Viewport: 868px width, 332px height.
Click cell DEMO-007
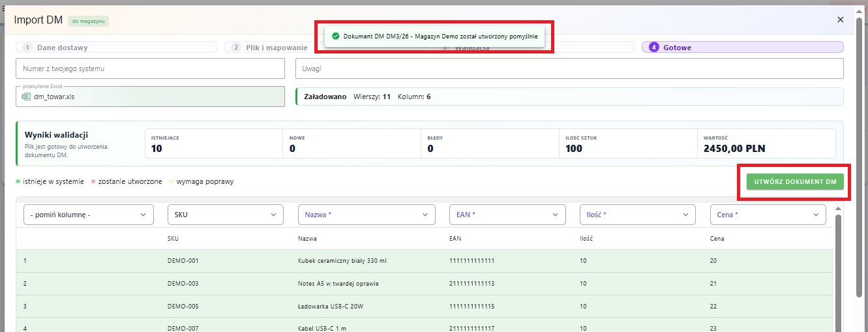pyautogui.click(x=183, y=328)
